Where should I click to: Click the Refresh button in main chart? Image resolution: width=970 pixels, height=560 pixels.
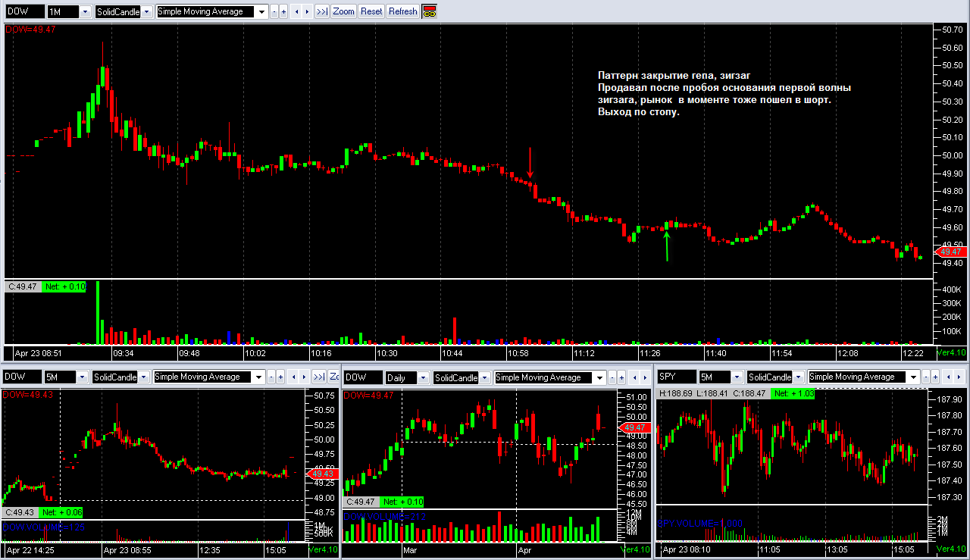[403, 11]
